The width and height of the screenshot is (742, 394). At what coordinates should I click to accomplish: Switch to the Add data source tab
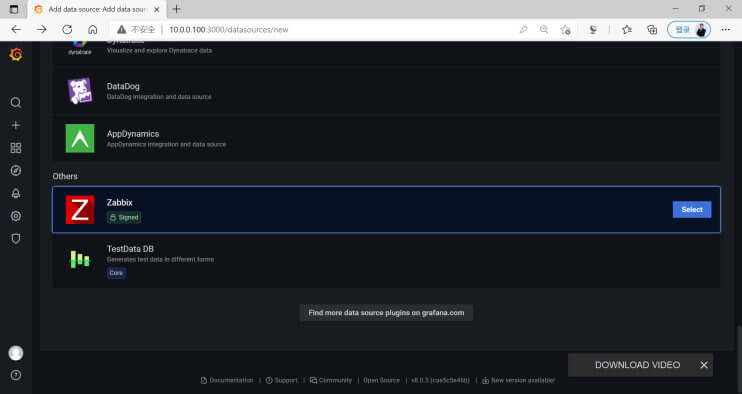coord(97,9)
